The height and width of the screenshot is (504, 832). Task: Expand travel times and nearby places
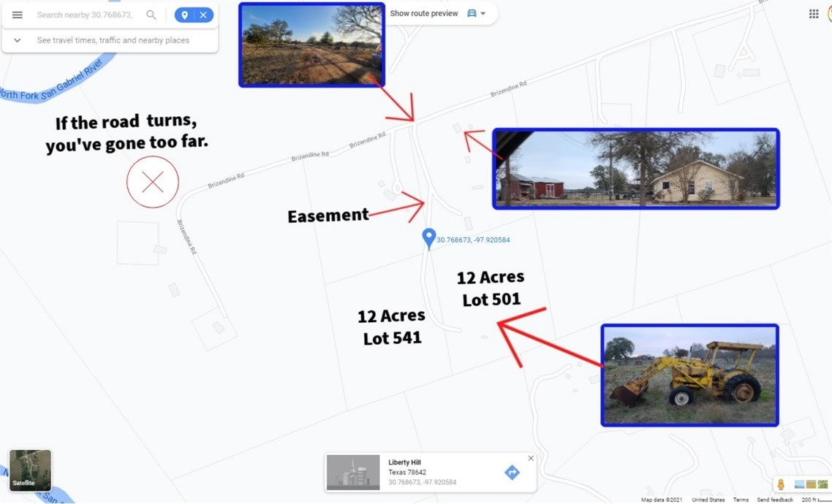point(18,40)
